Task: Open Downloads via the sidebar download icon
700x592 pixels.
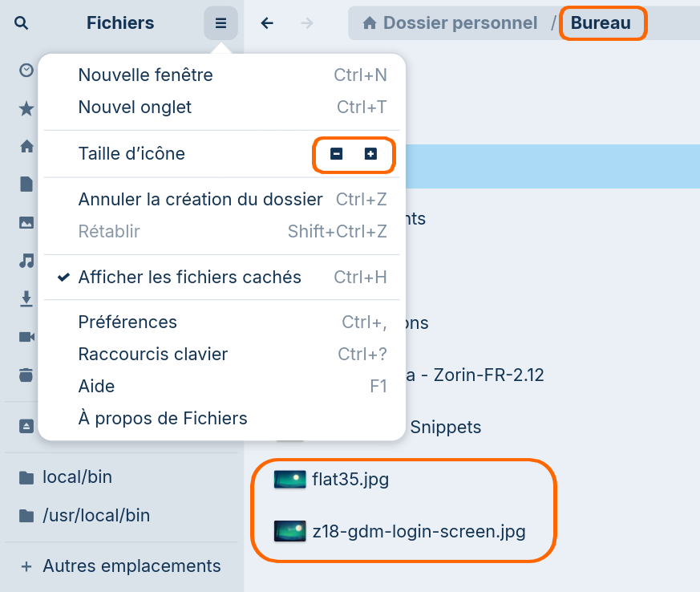Action: (x=26, y=298)
